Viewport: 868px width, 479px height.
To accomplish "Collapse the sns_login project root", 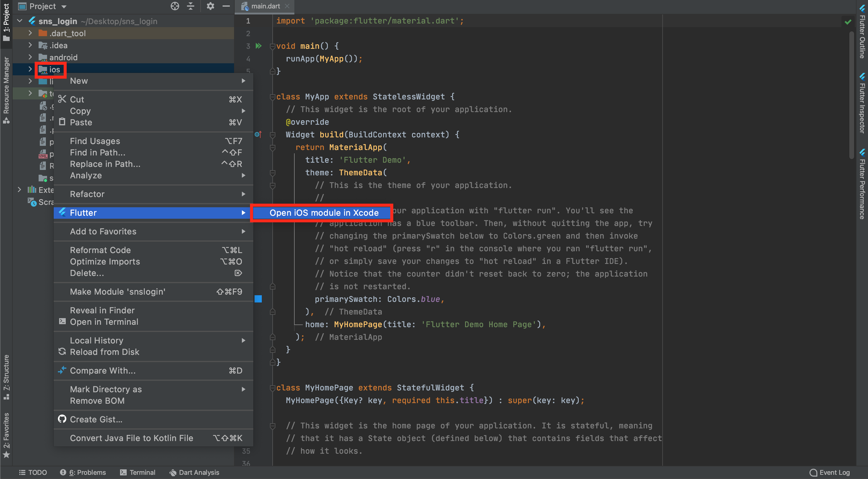I will (x=20, y=21).
